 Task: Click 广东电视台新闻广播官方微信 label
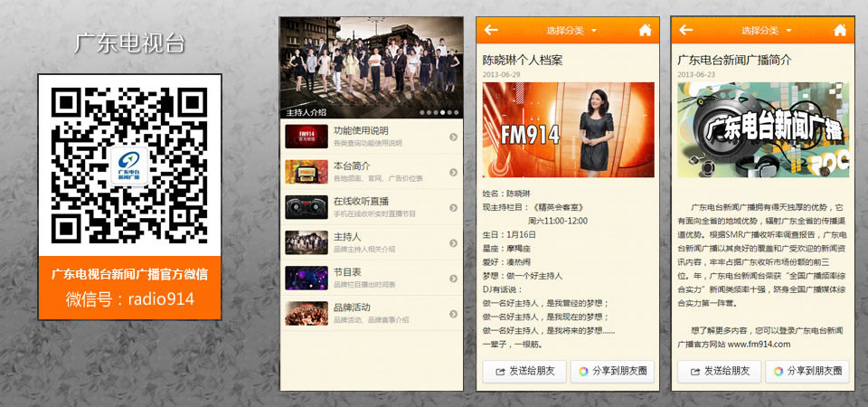tap(129, 274)
